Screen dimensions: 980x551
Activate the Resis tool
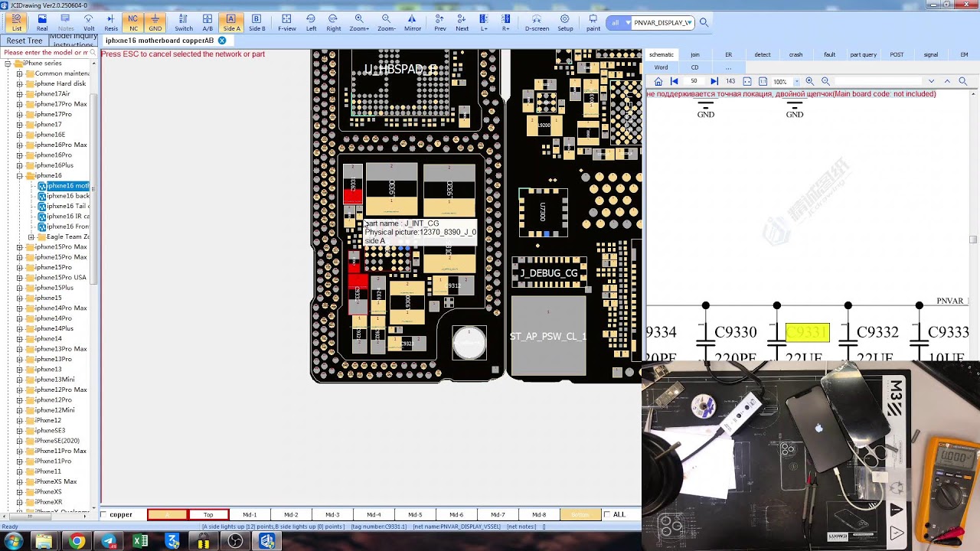[x=111, y=22]
